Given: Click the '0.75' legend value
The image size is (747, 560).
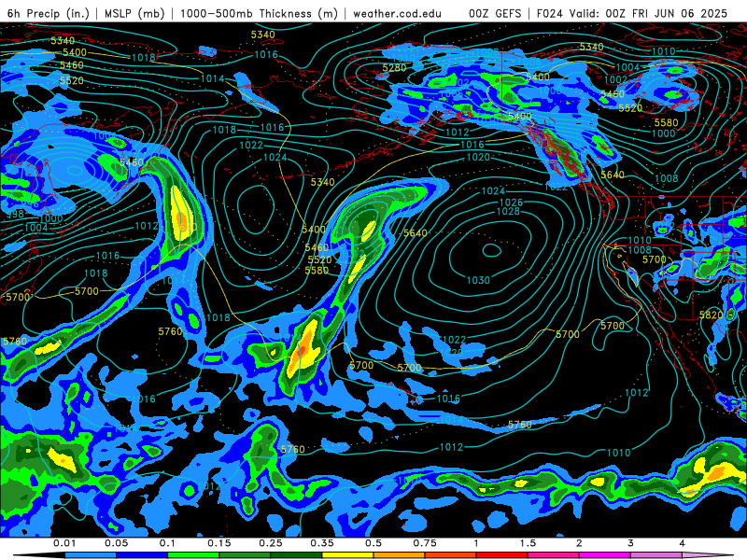Looking at the screenshot, I should point(425,543).
